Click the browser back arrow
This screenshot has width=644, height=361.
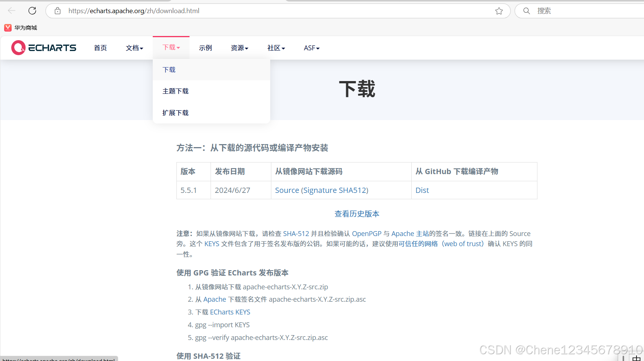(x=11, y=11)
